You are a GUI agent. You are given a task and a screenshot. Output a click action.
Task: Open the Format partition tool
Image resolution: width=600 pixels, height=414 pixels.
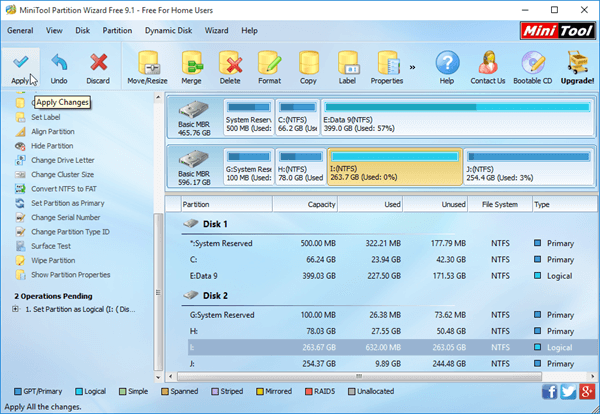coord(269,68)
